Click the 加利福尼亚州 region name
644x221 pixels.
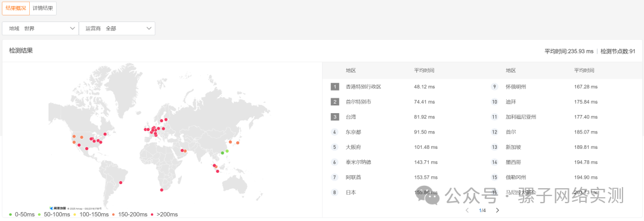pyautogui.click(x=521, y=117)
